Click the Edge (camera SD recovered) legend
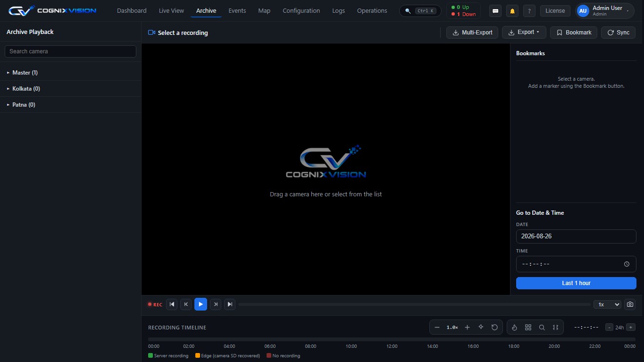This screenshot has height=362, width=644. point(227,356)
